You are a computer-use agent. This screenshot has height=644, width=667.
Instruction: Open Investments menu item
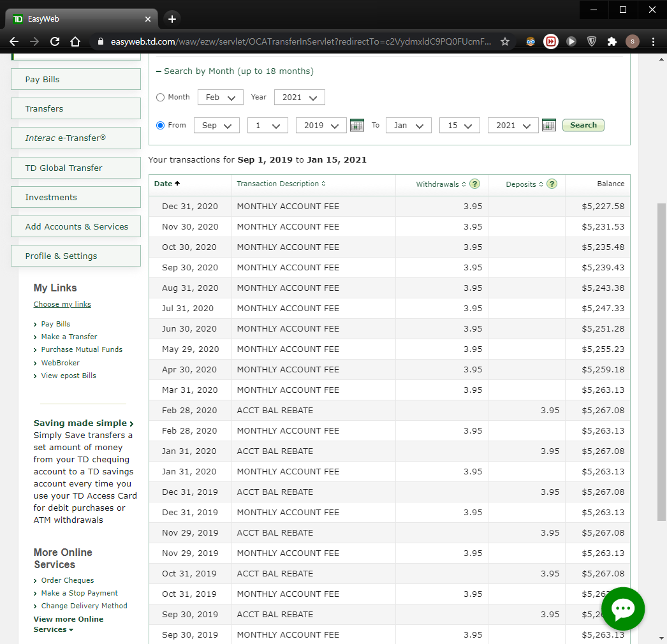76,197
